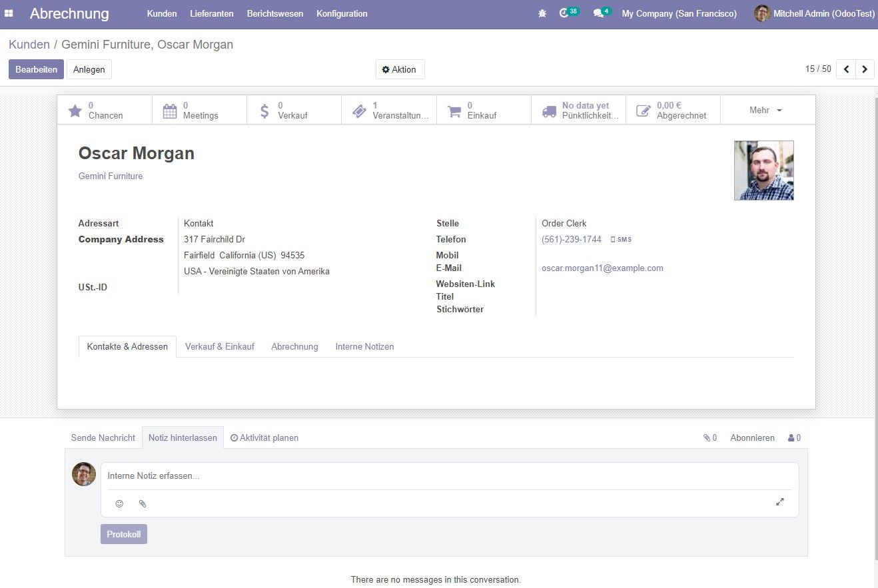Attach a file with the paperclip icon
The image size is (878, 588).
pyautogui.click(x=142, y=503)
